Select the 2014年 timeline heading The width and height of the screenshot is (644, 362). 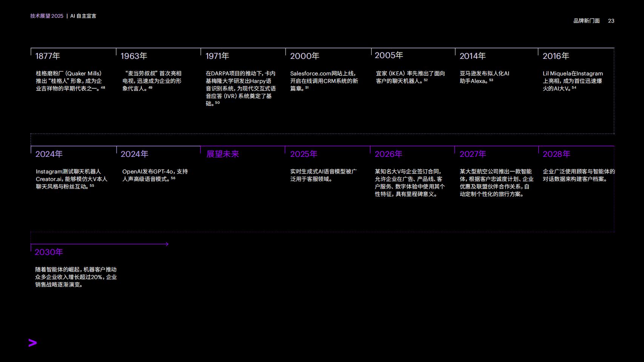pyautogui.click(x=473, y=56)
